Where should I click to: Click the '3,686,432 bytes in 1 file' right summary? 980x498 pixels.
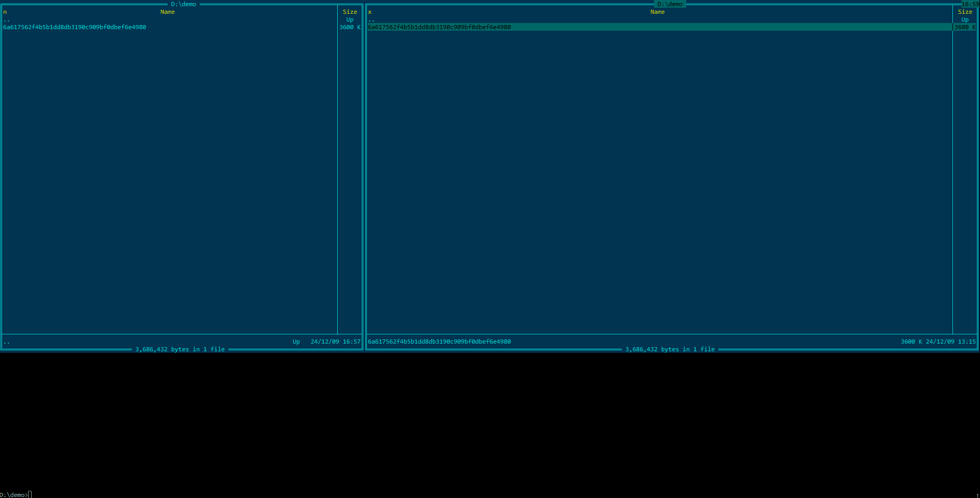tap(670, 349)
